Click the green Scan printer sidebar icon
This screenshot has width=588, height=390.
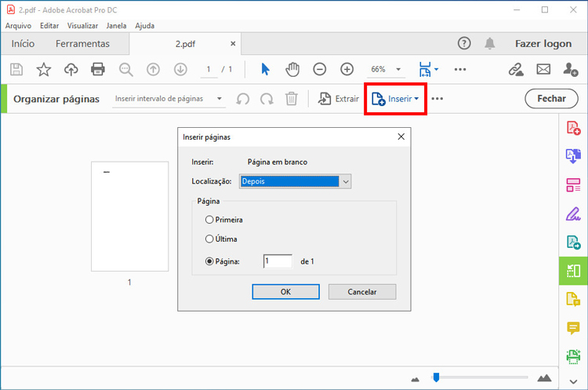573,356
